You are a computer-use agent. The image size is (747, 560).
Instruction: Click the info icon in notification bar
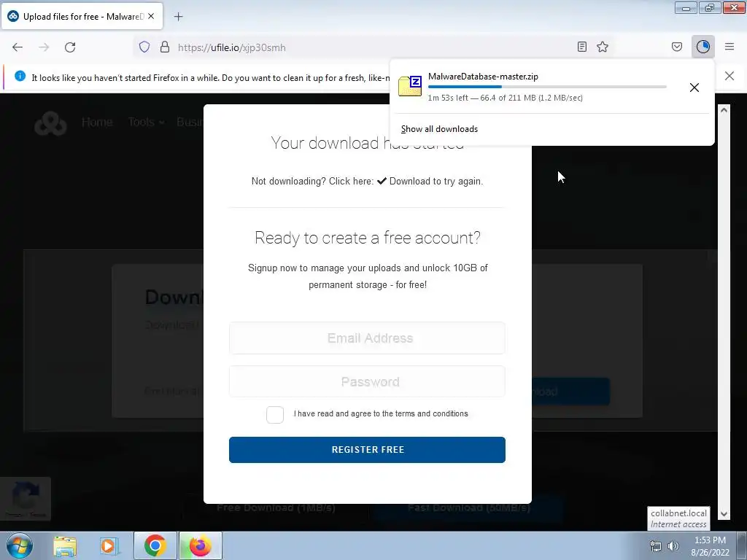[x=20, y=76]
